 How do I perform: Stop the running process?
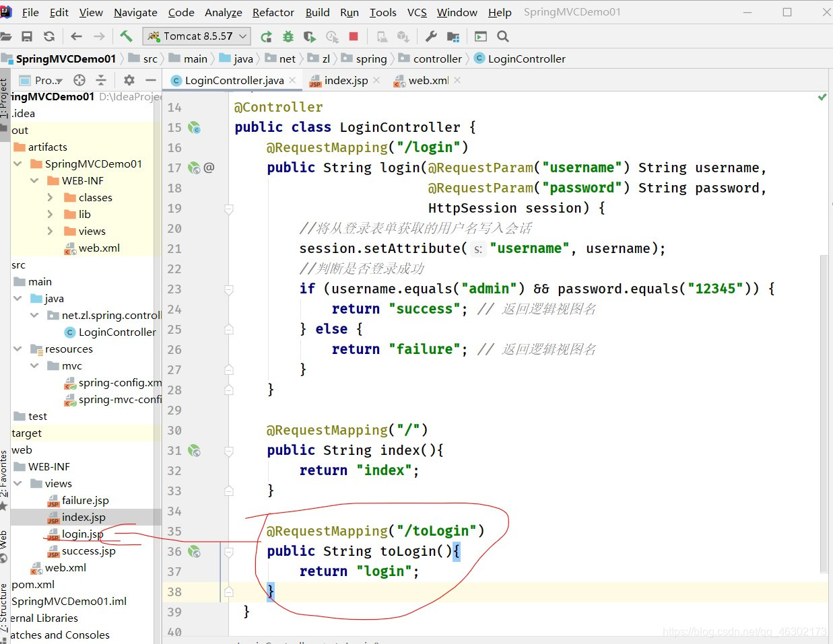tap(354, 36)
